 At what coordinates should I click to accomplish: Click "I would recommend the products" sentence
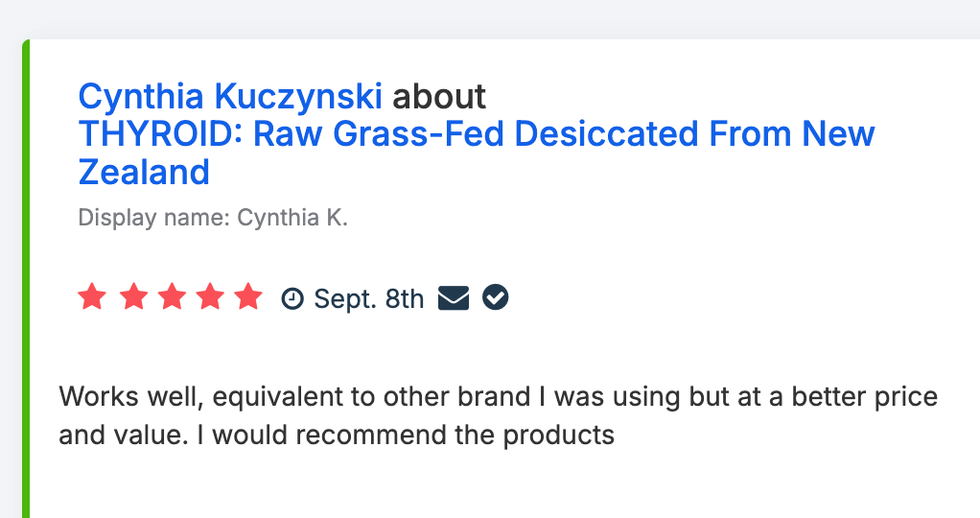pos(405,436)
